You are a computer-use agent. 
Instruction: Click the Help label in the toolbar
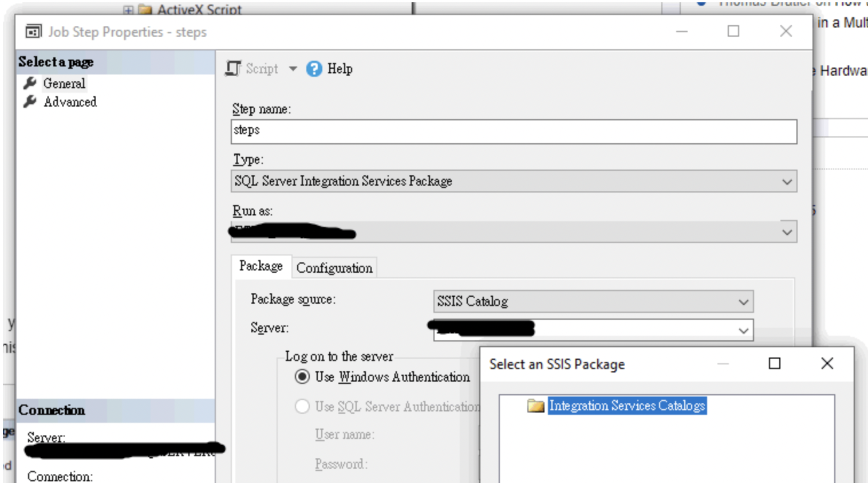[340, 69]
